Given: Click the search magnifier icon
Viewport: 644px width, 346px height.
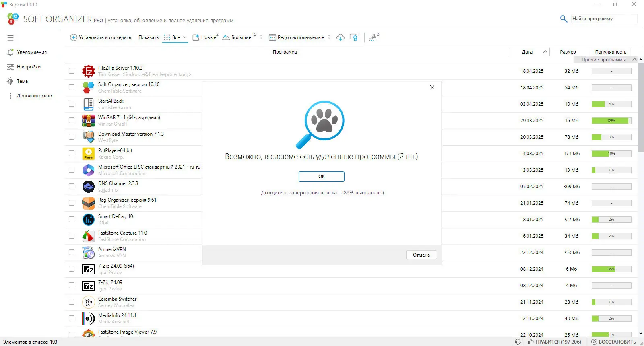Looking at the screenshot, I should coord(563,19).
